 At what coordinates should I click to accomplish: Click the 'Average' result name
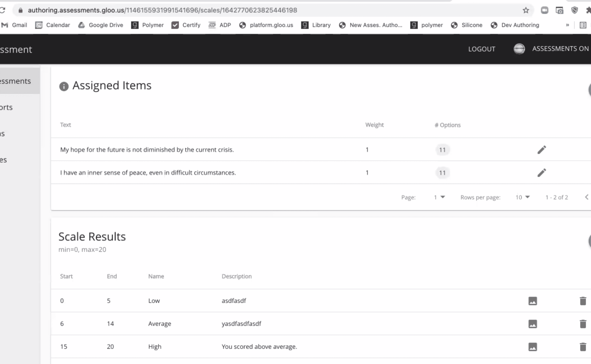point(160,324)
